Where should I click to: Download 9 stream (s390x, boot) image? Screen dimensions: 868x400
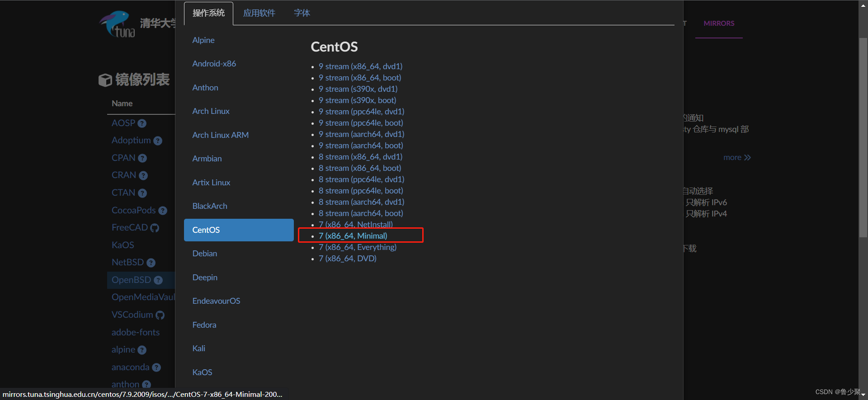(357, 100)
